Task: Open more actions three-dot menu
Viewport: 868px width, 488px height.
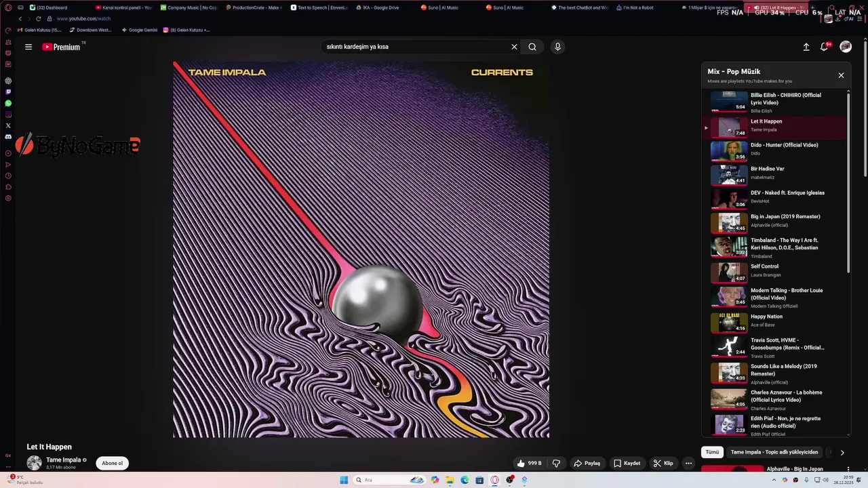Action: [688, 463]
